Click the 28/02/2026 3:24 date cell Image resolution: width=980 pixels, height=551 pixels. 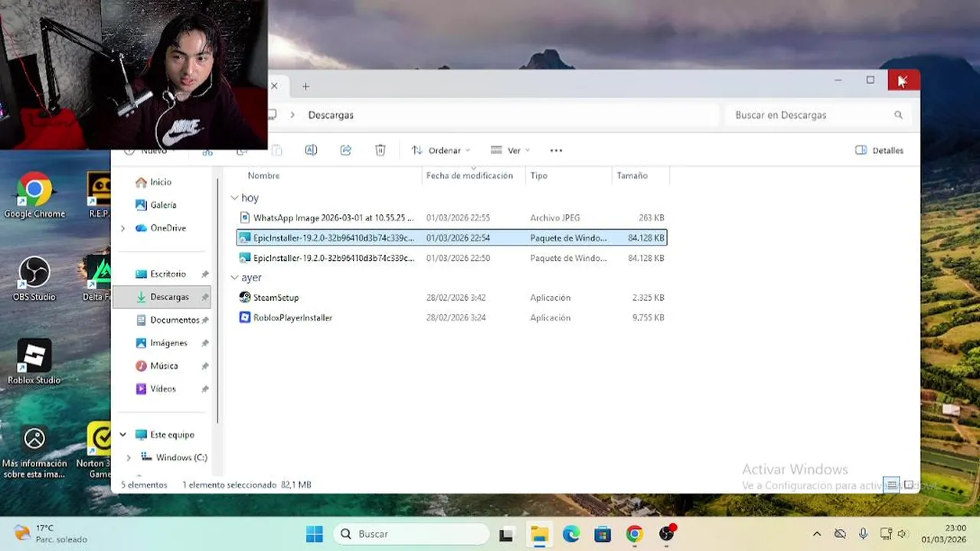point(456,318)
